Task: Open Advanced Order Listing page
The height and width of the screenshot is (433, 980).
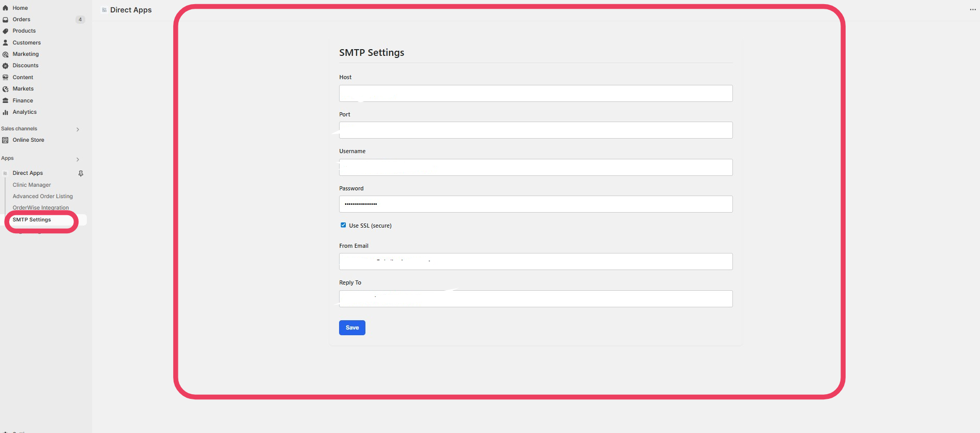Action: click(x=42, y=197)
